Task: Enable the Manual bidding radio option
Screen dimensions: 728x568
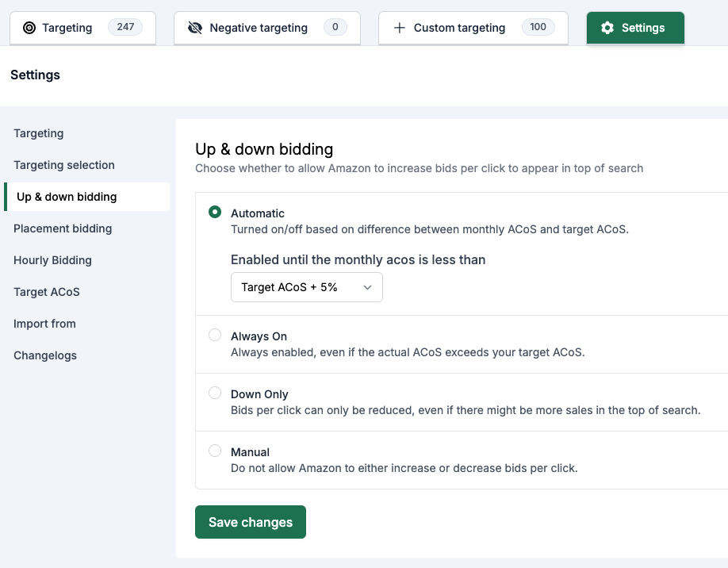Action: [215, 451]
